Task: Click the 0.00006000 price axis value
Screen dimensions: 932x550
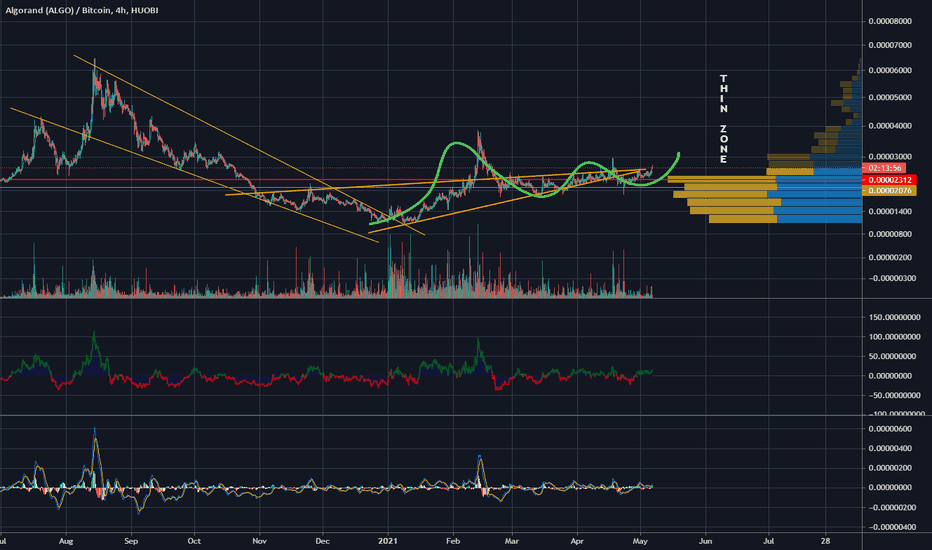Action: click(x=890, y=70)
